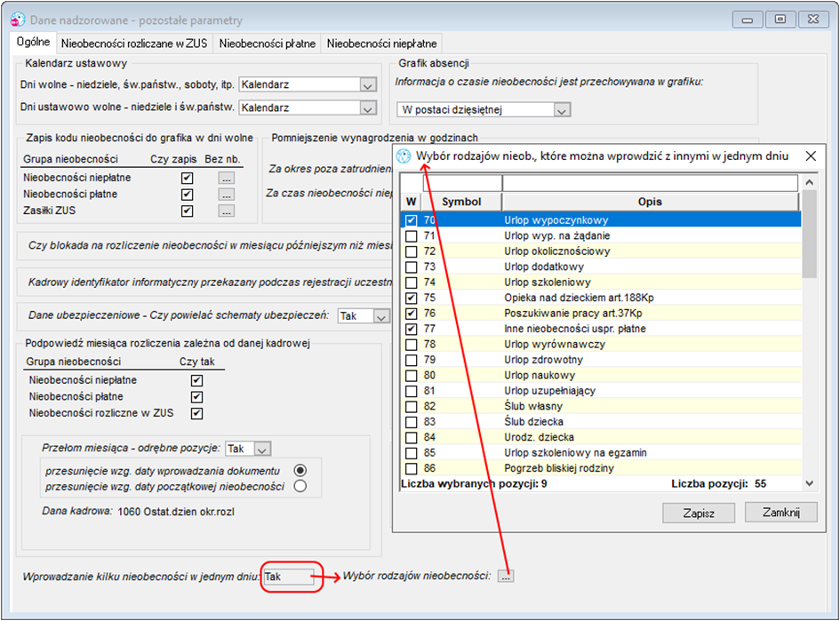Uncheck row 75 Opieka nad dzieckiem
This screenshot has width=840, height=621.
point(411,299)
